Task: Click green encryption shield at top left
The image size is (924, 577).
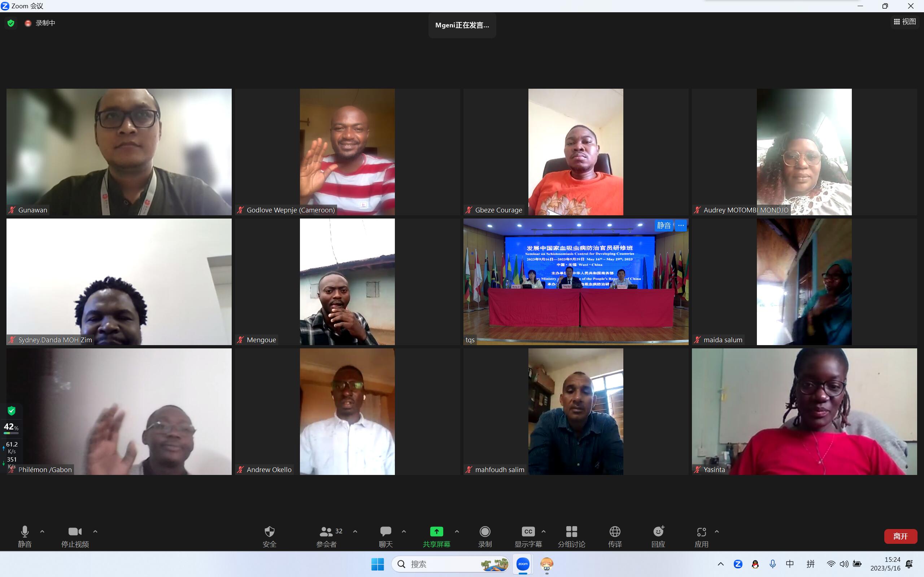Action: tap(11, 23)
